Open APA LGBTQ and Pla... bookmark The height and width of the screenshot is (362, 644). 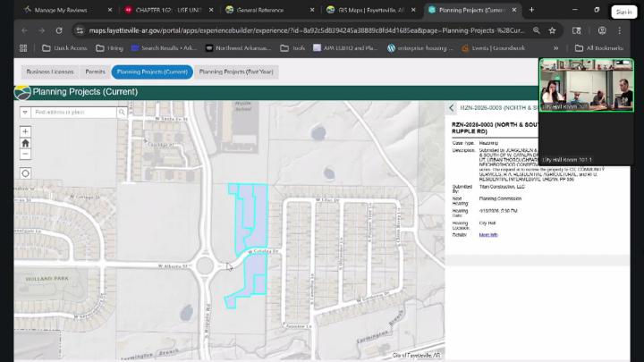point(345,48)
